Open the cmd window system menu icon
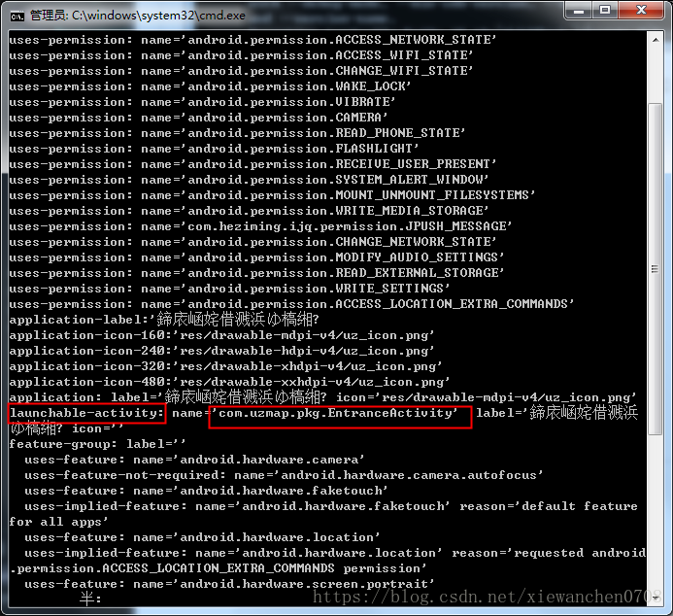Viewport: 673px width, 616px height. [17, 16]
